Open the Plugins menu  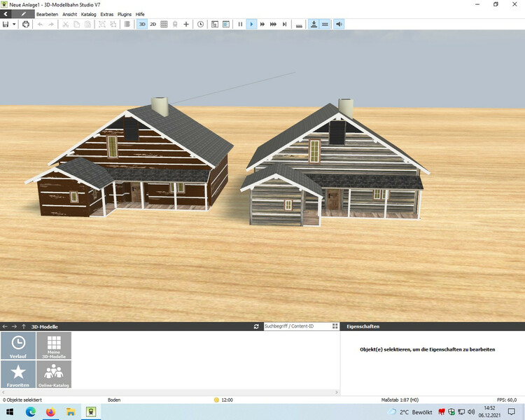click(x=125, y=14)
